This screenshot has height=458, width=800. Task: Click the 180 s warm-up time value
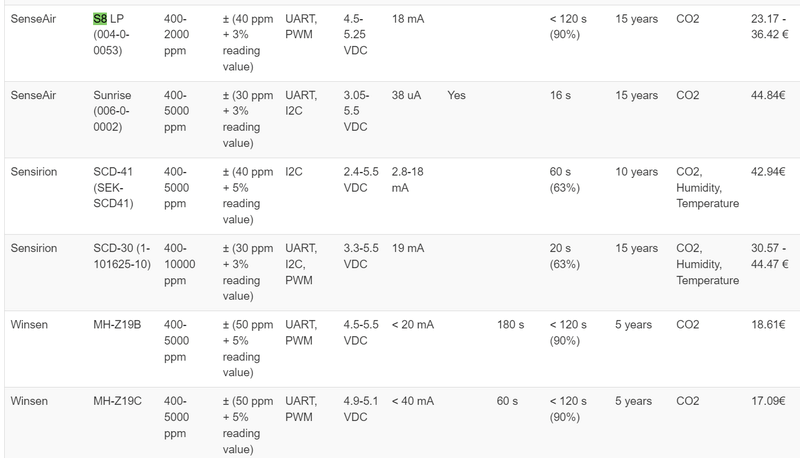pyautogui.click(x=510, y=325)
